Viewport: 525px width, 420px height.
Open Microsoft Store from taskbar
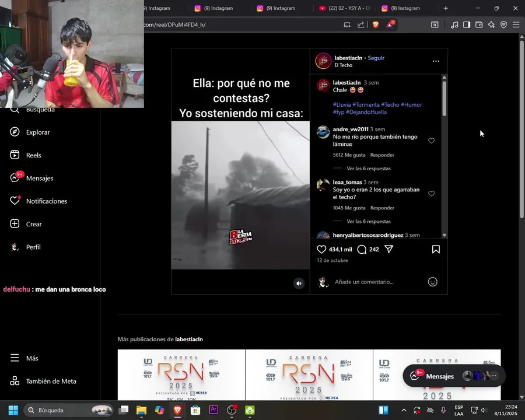(195, 410)
